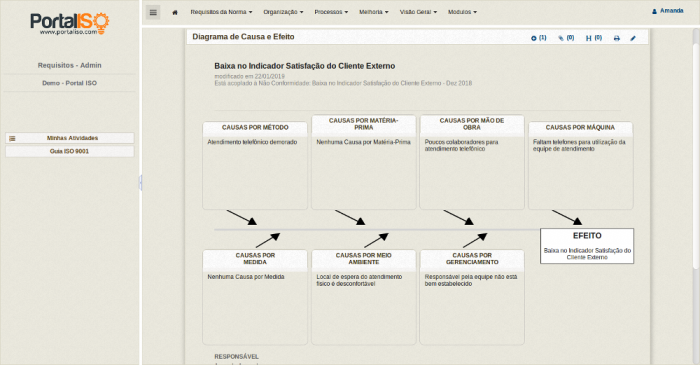
Task: Open the Módulos dropdown menu
Action: [462, 12]
